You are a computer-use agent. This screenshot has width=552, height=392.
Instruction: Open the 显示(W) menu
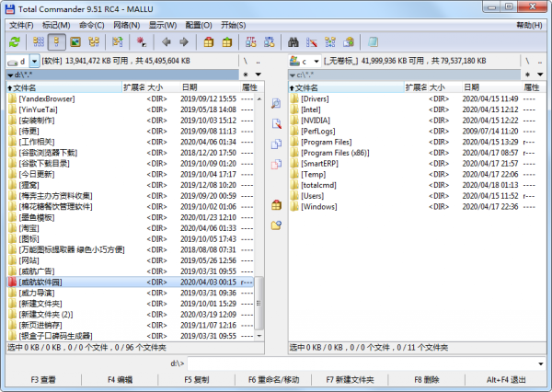[x=163, y=26]
